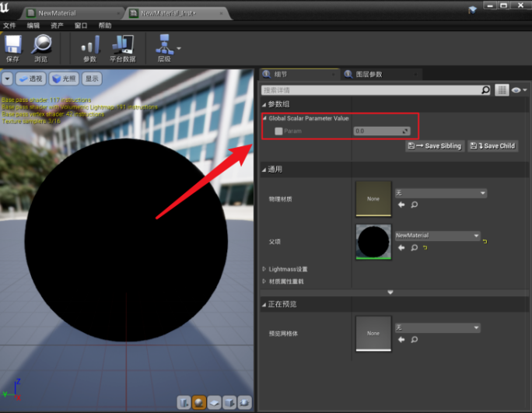Open the Hierarchy dropdown arrow
The image size is (532, 413).
[x=179, y=48]
